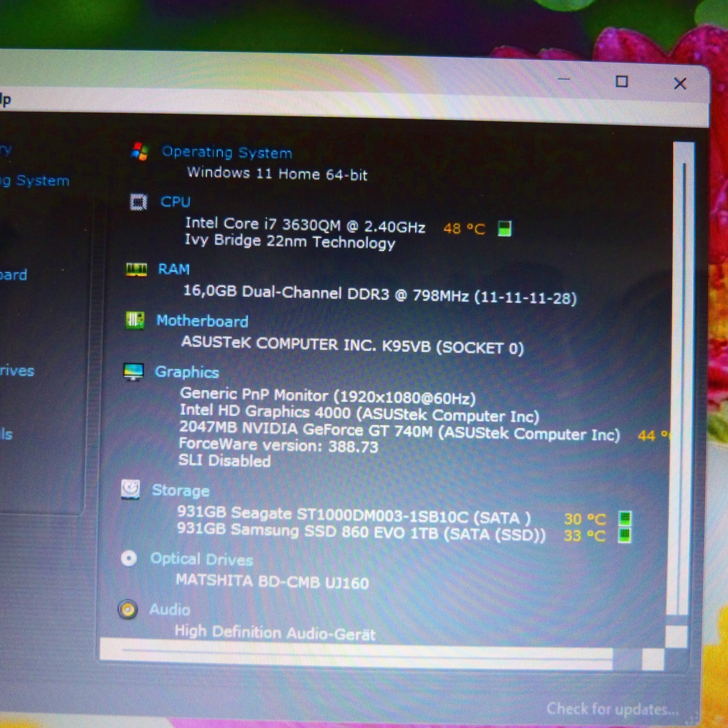Screen dimensions: 728x728
Task: Open the Graphics section heading
Action: tap(187, 372)
